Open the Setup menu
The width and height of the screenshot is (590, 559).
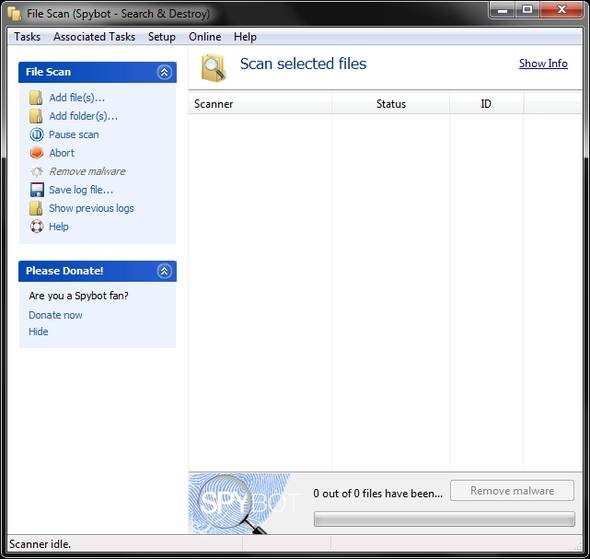(x=162, y=37)
